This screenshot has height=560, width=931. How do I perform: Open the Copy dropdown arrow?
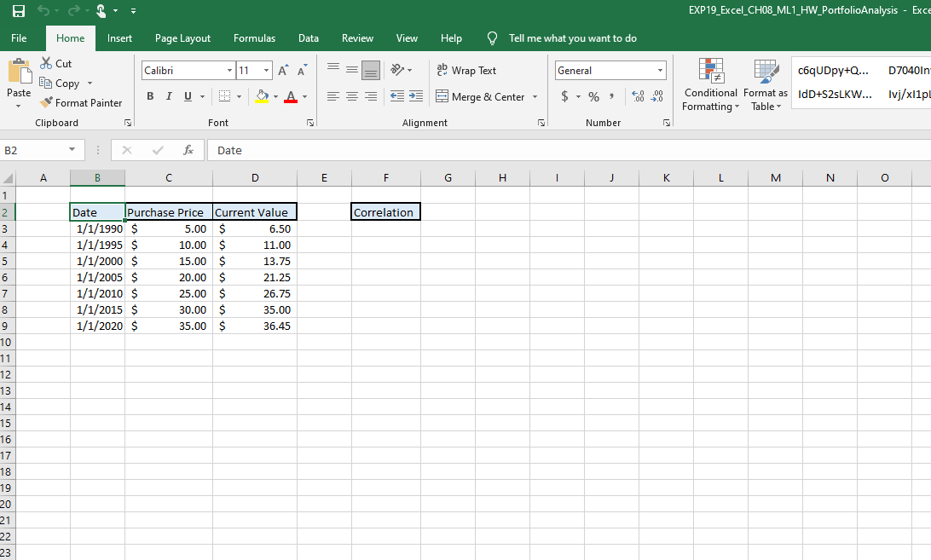tap(90, 84)
